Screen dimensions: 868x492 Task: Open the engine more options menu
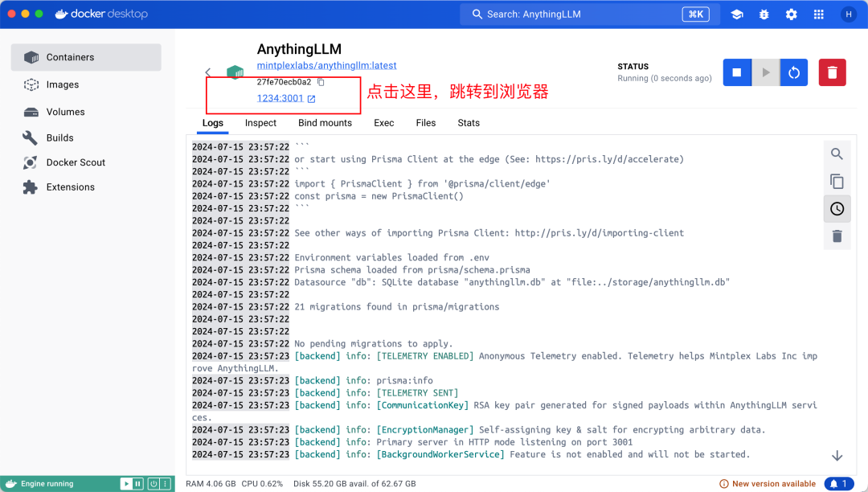(165, 484)
